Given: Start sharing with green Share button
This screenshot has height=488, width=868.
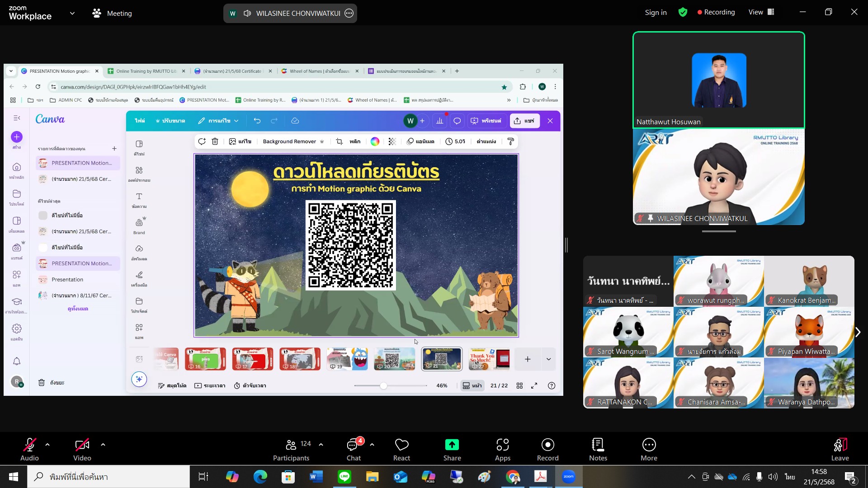Looking at the screenshot, I should pos(452,449).
